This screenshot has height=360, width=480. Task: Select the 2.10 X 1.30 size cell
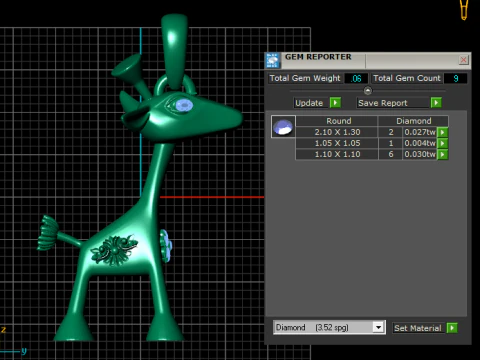[337, 132]
